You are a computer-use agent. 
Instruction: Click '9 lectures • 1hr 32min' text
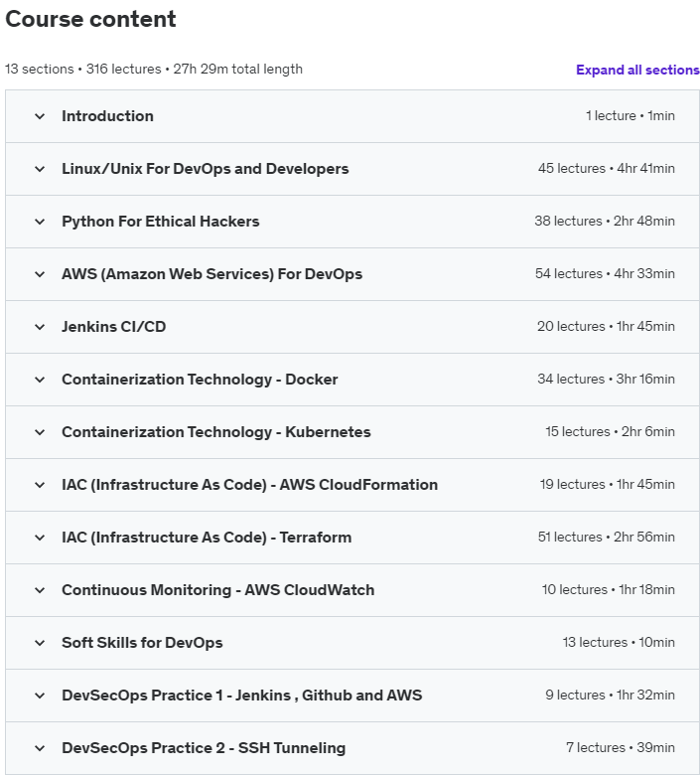point(610,695)
